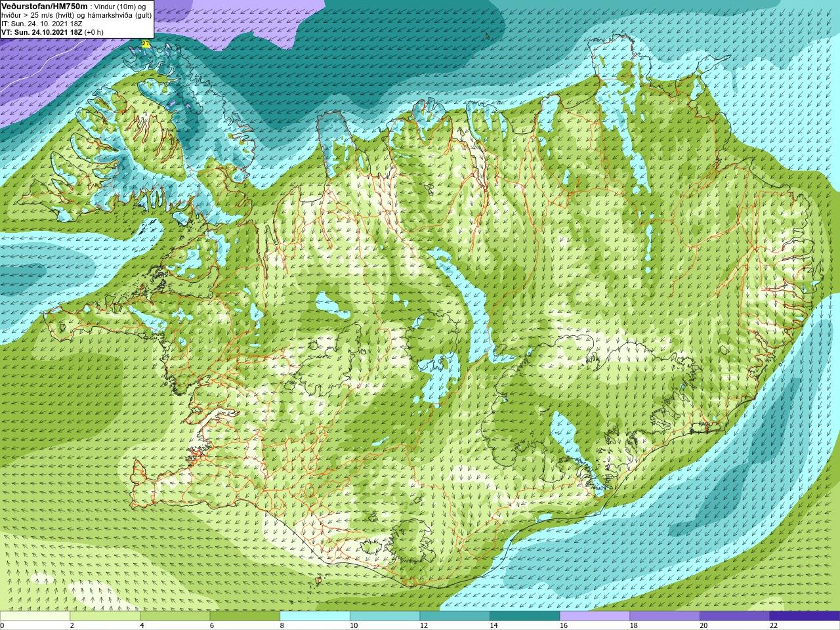Click the legend scale value '4'
Image resolution: width=840 pixels, height=630 pixels.
(142, 625)
